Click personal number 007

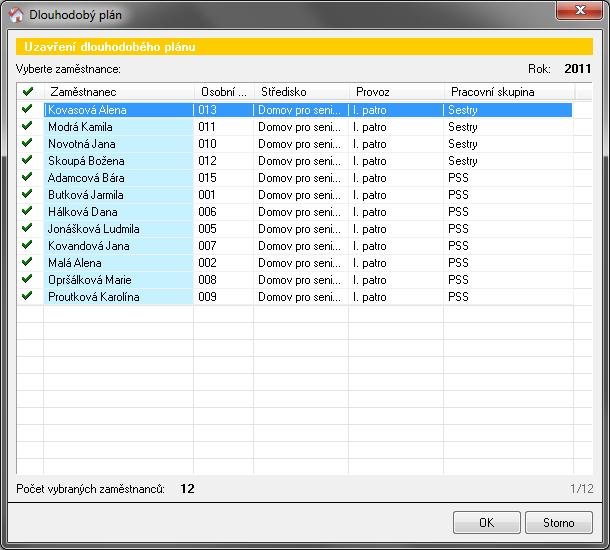click(x=207, y=246)
